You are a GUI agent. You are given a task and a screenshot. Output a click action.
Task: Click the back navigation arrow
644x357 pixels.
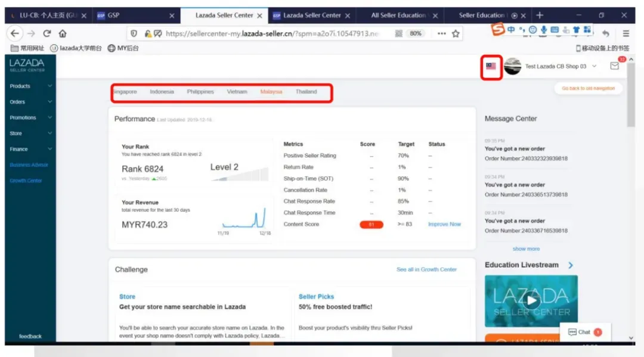(x=15, y=33)
